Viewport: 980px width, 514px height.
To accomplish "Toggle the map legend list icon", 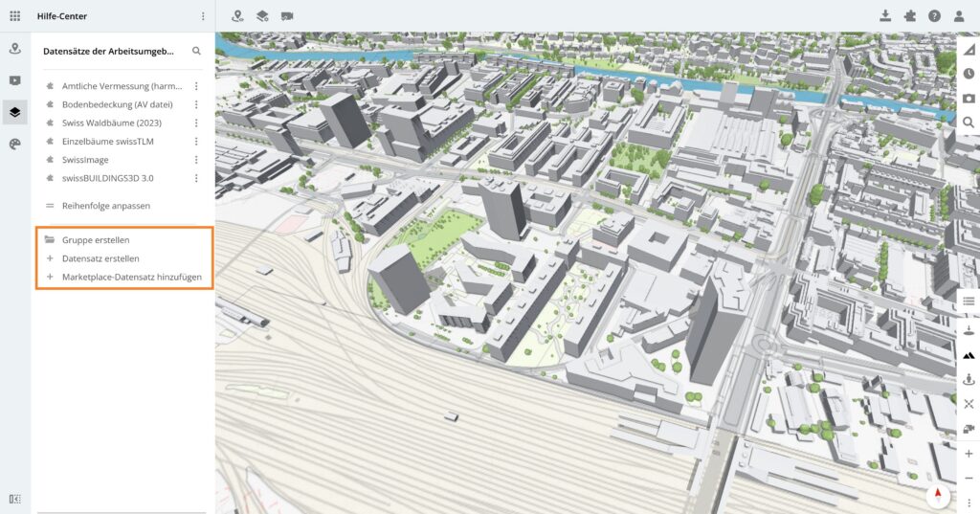I will pyautogui.click(x=969, y=302).
